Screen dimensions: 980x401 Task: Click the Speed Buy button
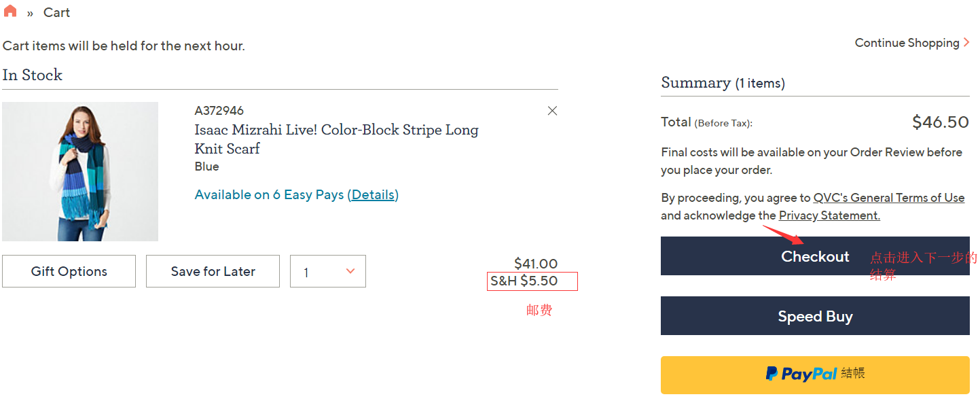[814, 316]
